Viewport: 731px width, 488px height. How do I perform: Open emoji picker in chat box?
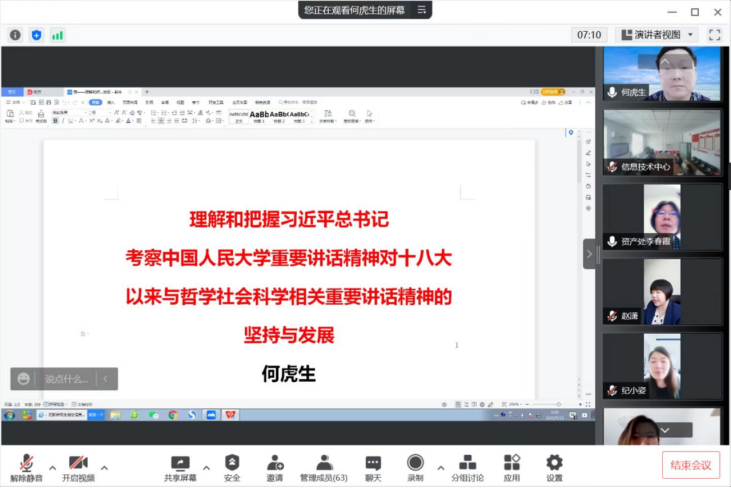click(23, 379)
